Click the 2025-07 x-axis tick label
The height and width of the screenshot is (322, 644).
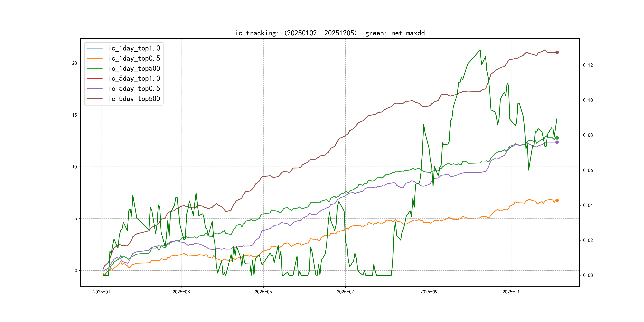pos(345,292)
